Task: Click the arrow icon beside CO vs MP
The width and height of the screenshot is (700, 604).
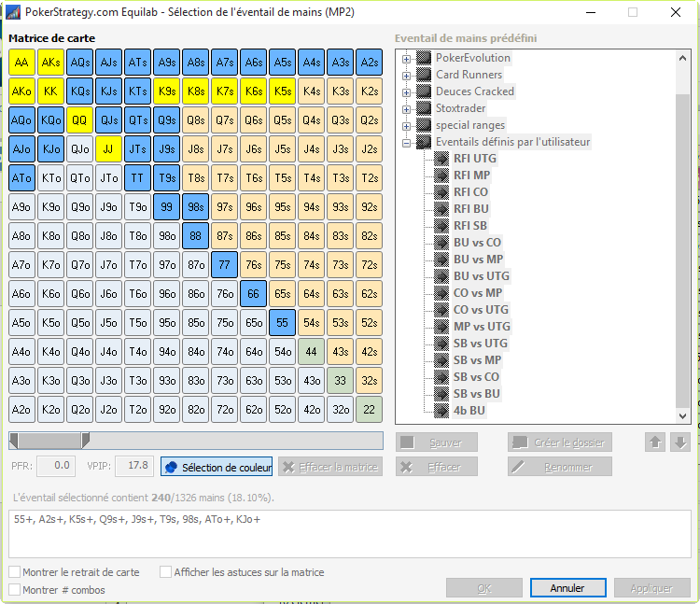Action: [441, 293]
